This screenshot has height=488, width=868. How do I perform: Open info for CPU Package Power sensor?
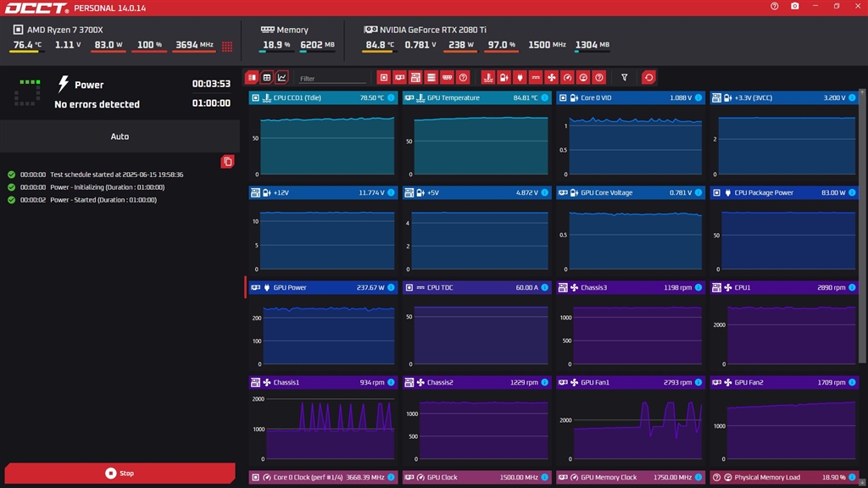click(x=852, y=192)
